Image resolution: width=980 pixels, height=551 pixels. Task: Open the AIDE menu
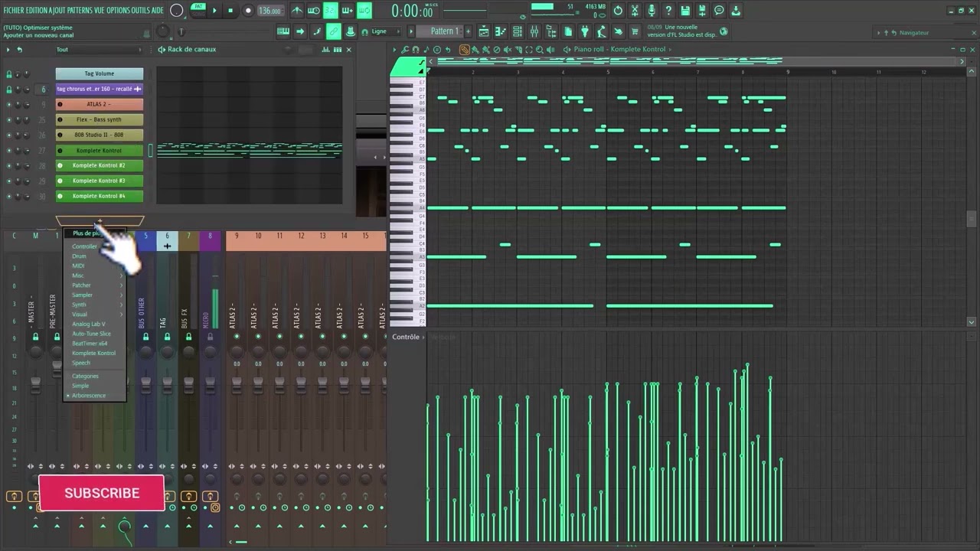tap(158, 11)
